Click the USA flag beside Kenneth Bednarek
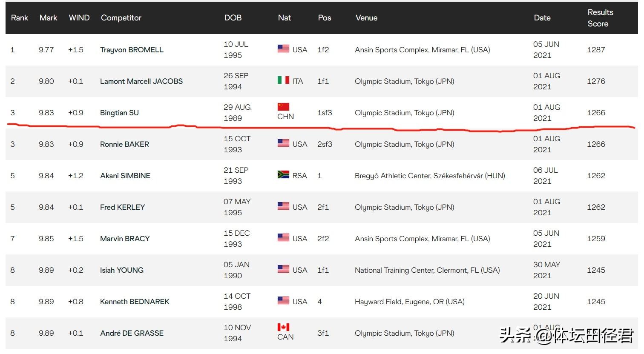Image resolution: width=644 pixels, height=354 pixels. pyautogui.click(x=283, y=301)
